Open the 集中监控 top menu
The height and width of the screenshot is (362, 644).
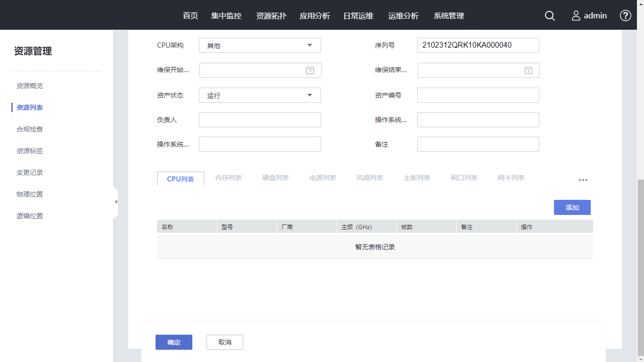226,16
